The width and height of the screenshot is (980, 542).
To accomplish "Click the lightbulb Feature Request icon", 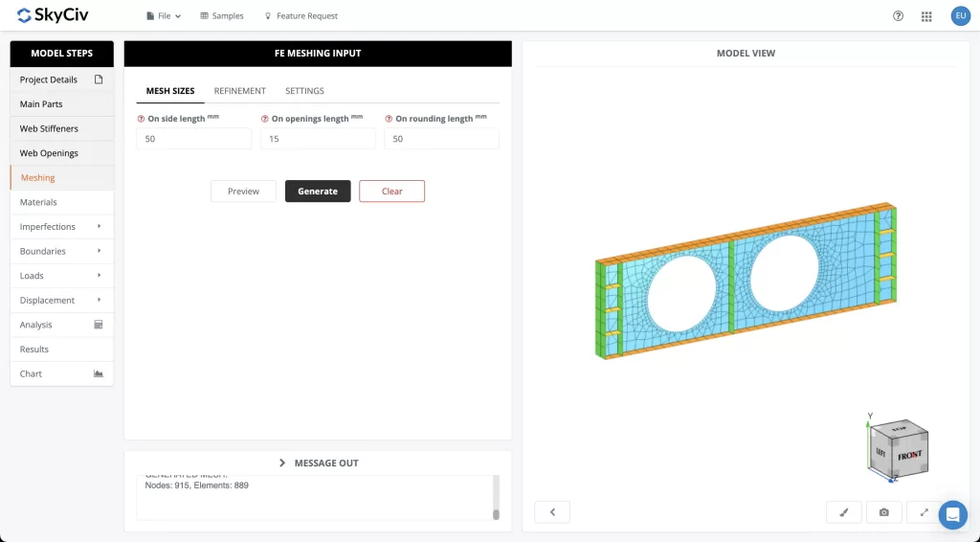I will pos(268,16).
